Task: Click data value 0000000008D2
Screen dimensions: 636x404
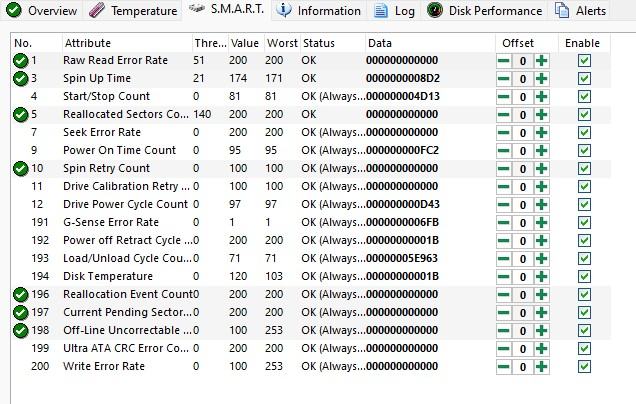Action: point(403,78)
